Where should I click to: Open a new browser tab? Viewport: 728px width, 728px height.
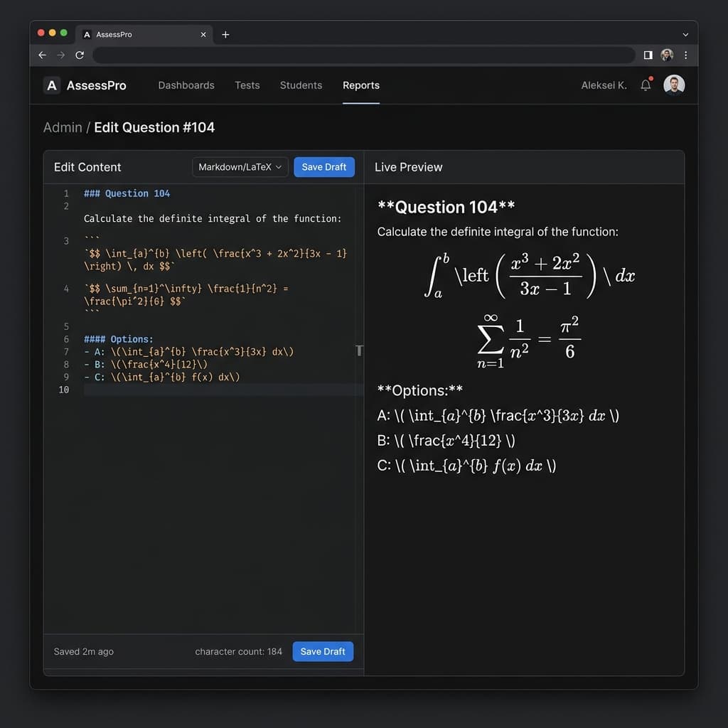[x=225, y=35]
